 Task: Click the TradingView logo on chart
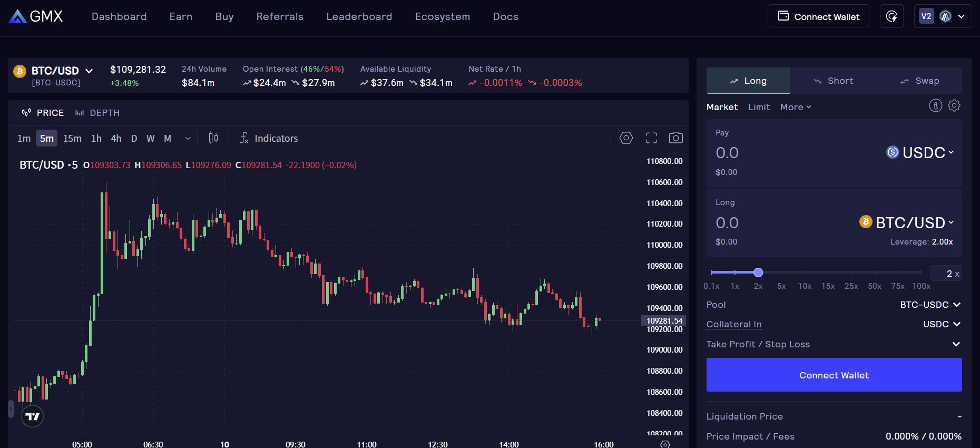(x=32, y=416)
